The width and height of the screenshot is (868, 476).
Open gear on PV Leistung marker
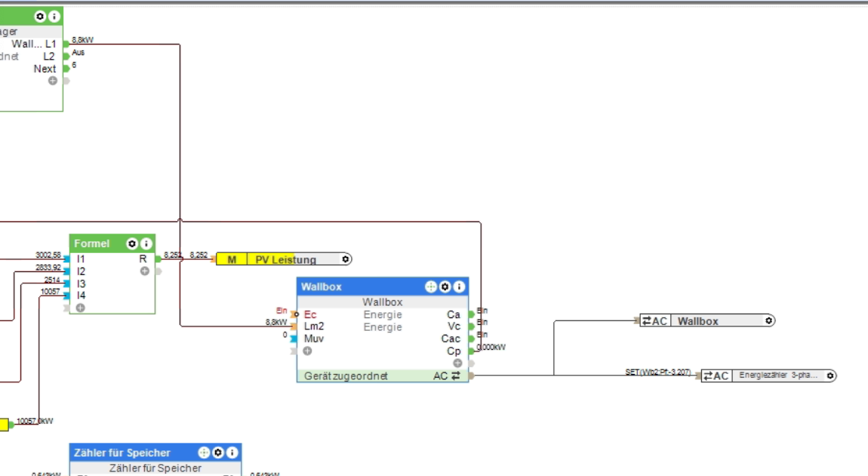point(346,259)
